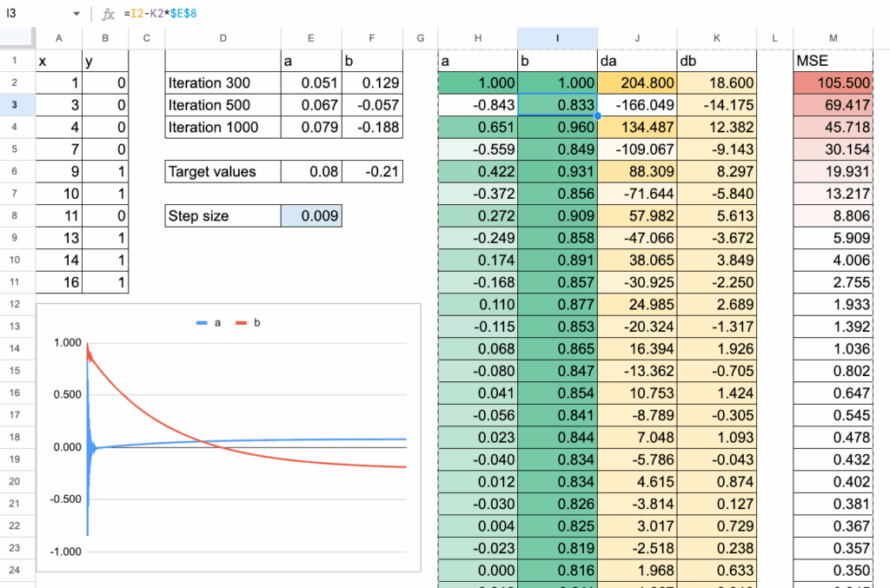Click the blue 'a' legend marker in chart
The height and width of the screenshot is (588, 890).
202,322
